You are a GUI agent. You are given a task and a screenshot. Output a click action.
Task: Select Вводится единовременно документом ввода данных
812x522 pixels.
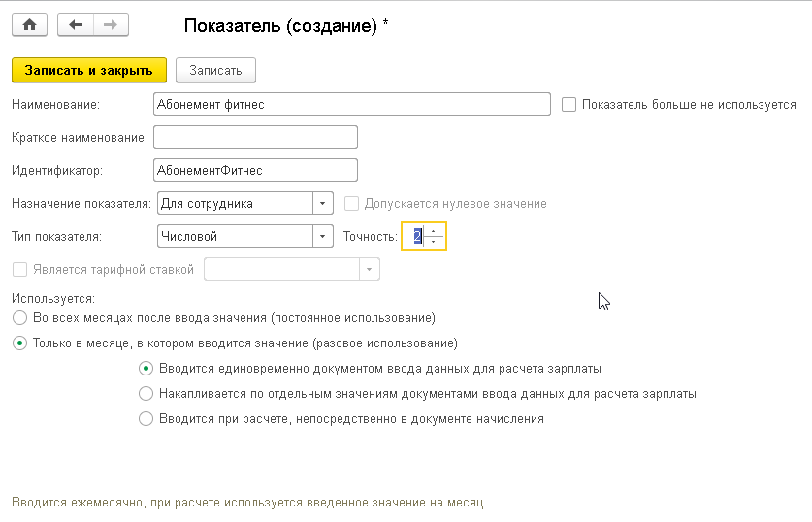click(x=146, y=368)
